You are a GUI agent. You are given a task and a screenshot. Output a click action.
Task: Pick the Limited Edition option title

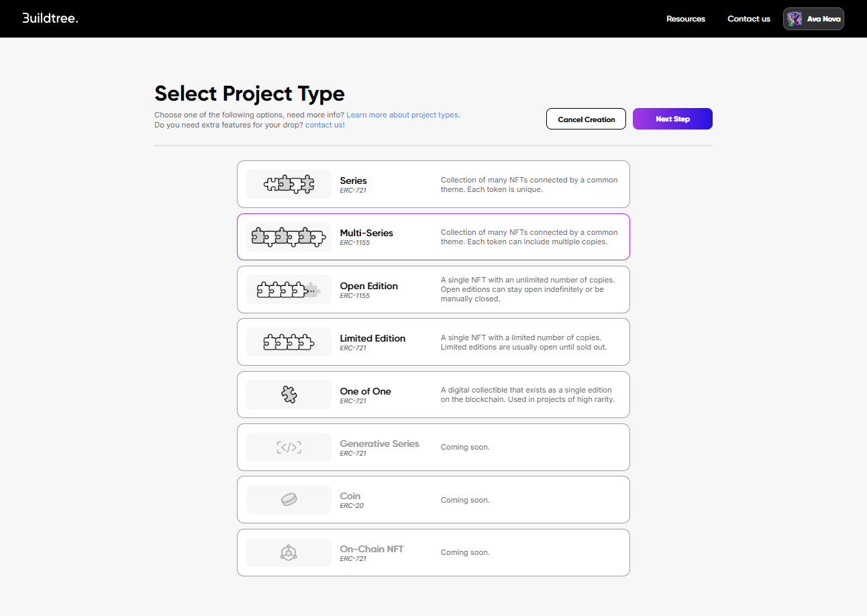pyautogui.click(x=372, y=339)
